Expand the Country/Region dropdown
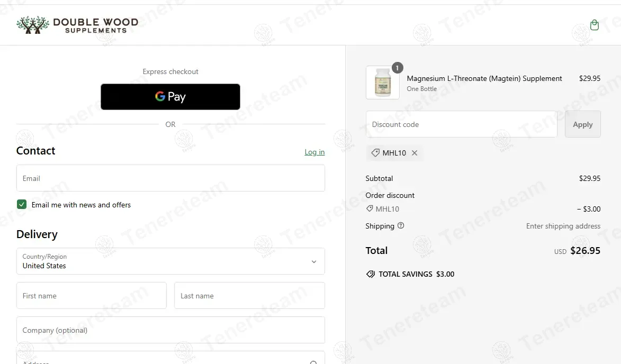Viewport: 621px width, 364px height. coord(170,261)
